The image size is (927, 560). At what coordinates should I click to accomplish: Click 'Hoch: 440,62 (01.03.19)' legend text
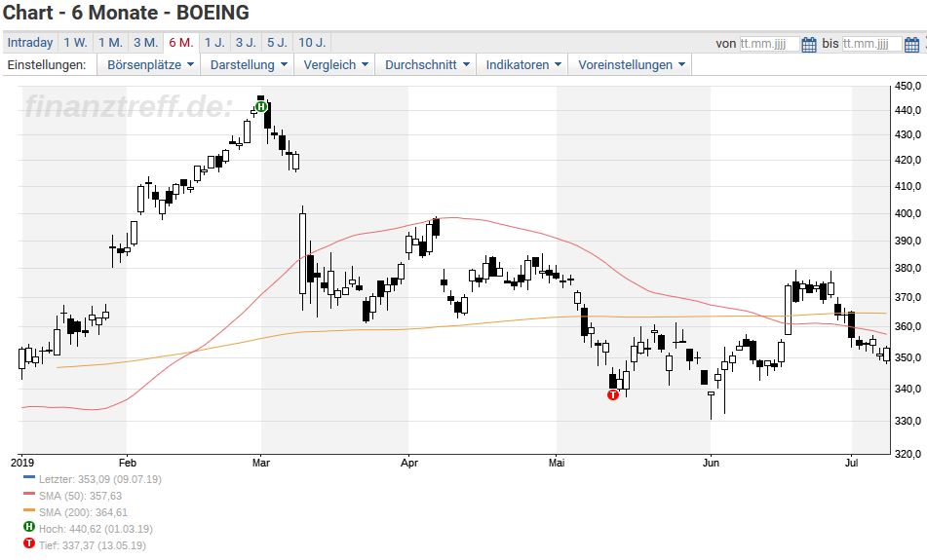coord(96,529)
